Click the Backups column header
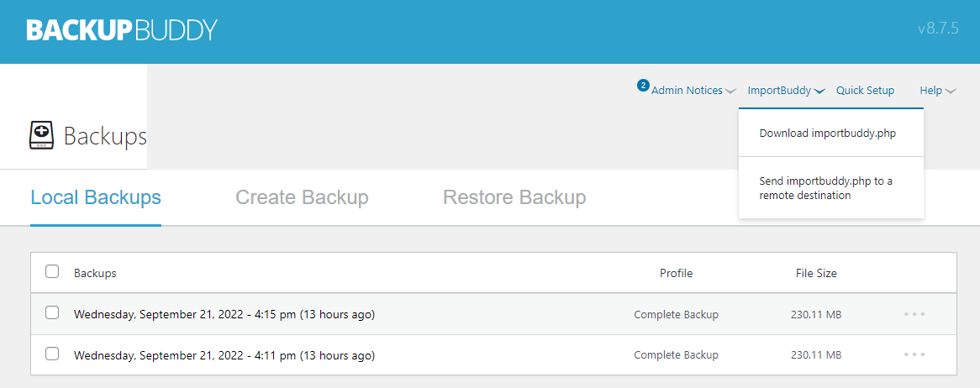Image resolution: width=980 pixels, height=388 pixels. click(x=95, y=273)
